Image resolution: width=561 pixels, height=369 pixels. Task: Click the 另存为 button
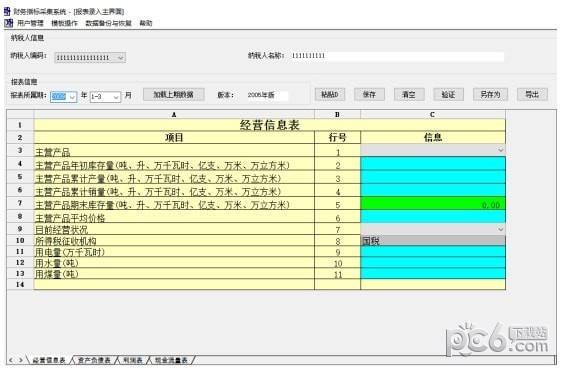click(490, 94)
